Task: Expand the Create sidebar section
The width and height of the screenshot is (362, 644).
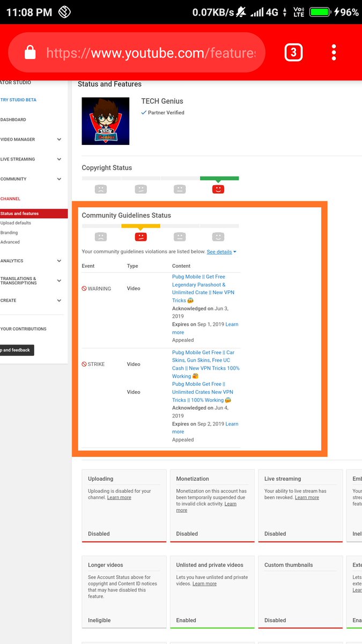Action: pos(59,301)
